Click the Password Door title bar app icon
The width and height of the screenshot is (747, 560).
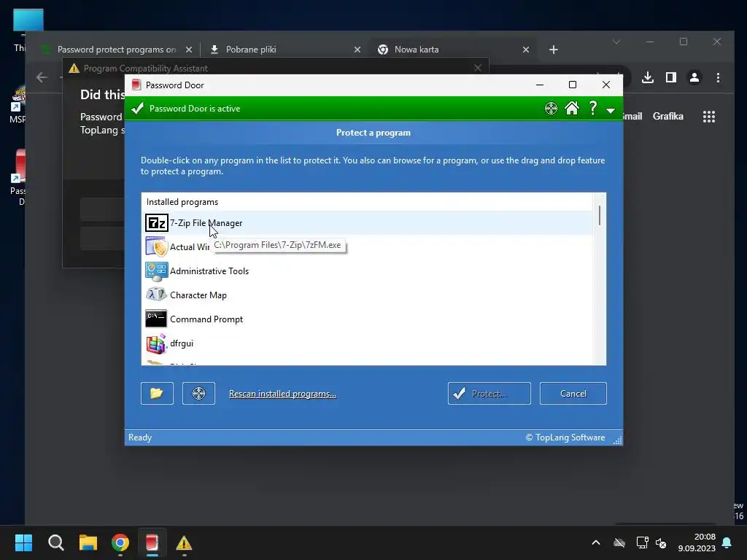136,85
